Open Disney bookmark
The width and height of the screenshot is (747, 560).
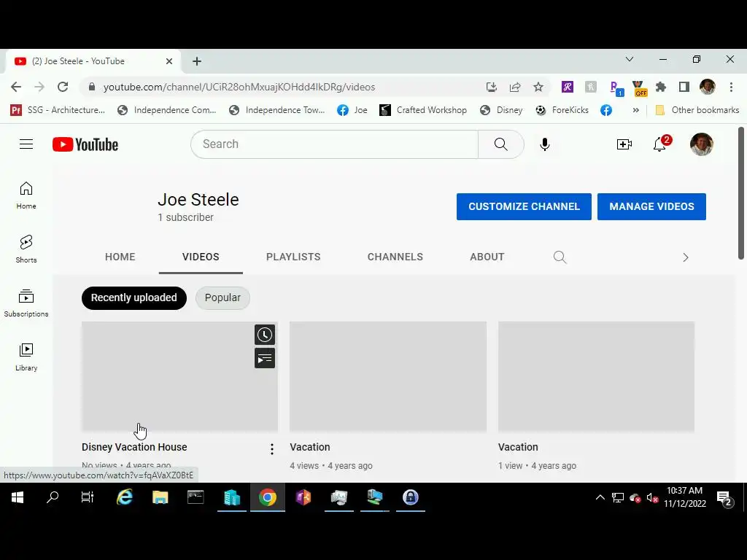point(501,110)
